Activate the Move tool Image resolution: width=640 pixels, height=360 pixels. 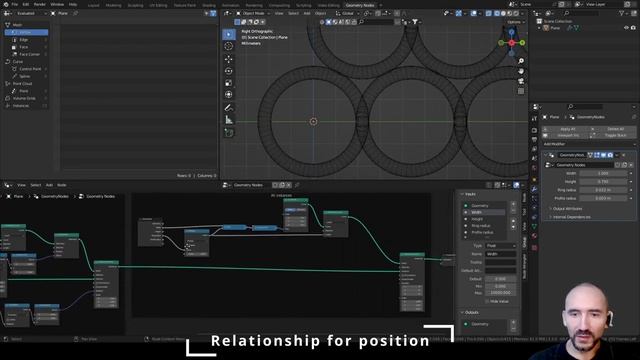click(229, 59)
